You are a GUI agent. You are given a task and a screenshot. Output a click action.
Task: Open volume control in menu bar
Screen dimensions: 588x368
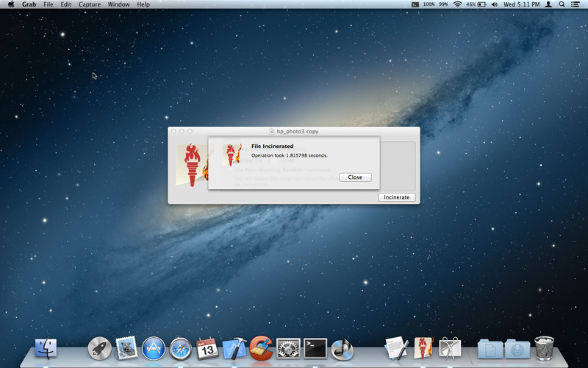[494, 4]
